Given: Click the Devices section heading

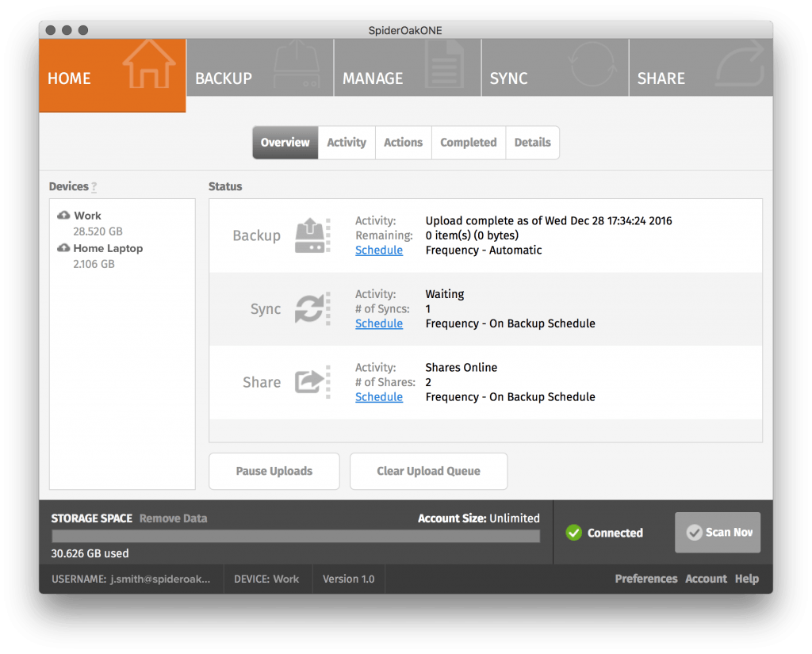Looking at the screenshot, I should point(68,186).
